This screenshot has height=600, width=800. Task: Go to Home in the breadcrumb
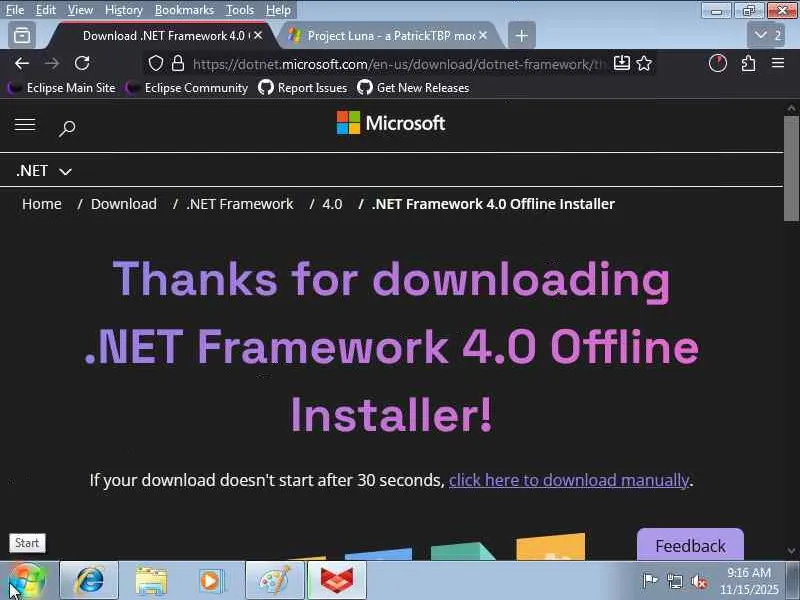(42, 204)
